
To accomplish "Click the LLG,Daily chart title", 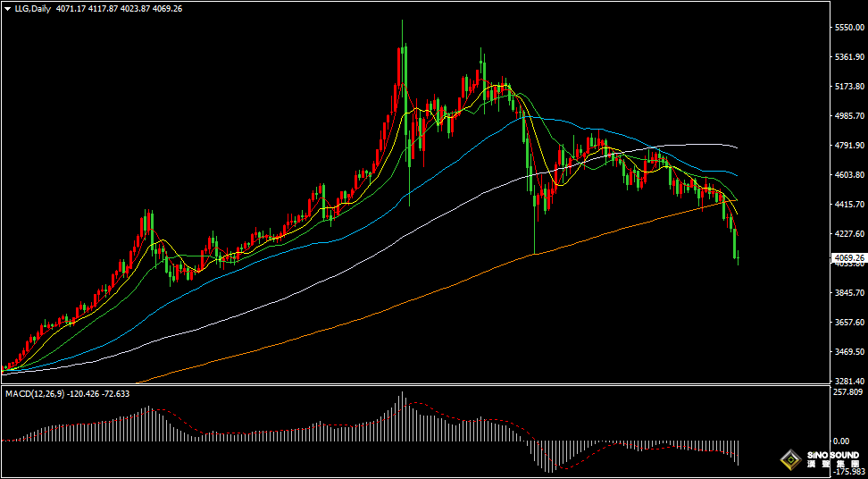I will point(32,9).
